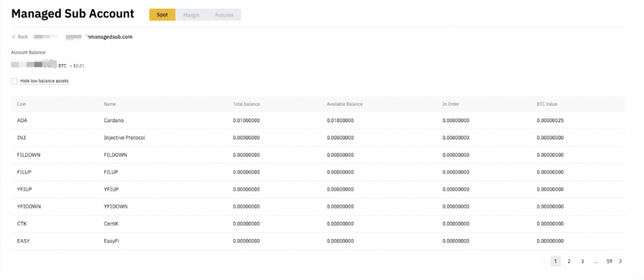Viewport: 644px width, 280px height.
Task: Switch to the Futures tab
Action: pyautogui.click(x=225, y=15)
